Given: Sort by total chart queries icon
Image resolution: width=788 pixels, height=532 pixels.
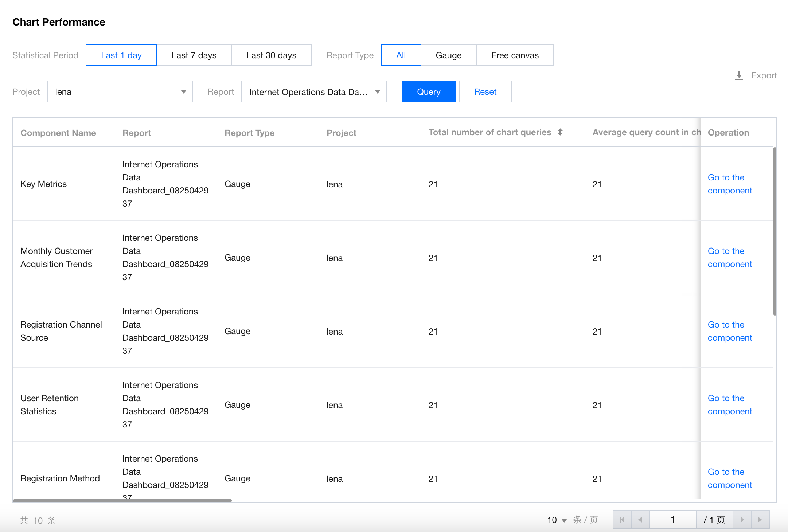Looking at the screenshot, I should pyautogui.click(x=560, y=132).
